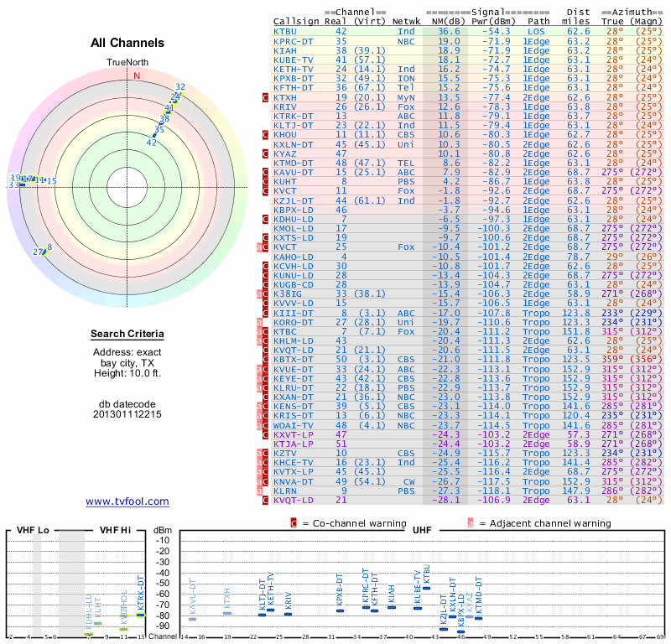
Task: Click the WOAI-TV callsign
Action: 294,425
